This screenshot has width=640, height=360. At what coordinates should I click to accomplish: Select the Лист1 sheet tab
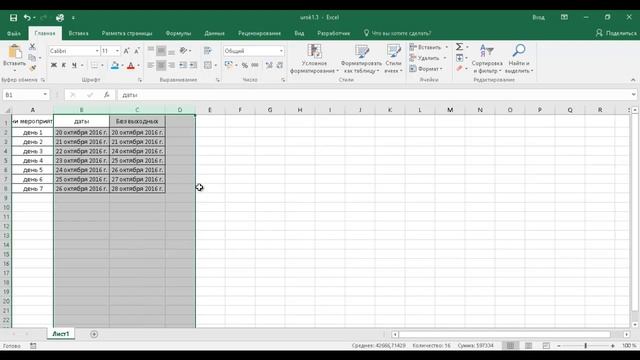tap(61, 334)
